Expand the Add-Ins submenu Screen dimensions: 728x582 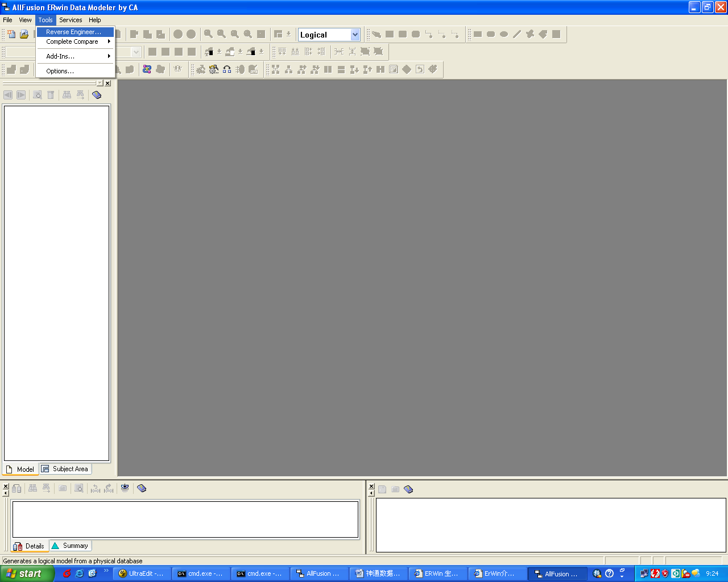tap(76, 56)
